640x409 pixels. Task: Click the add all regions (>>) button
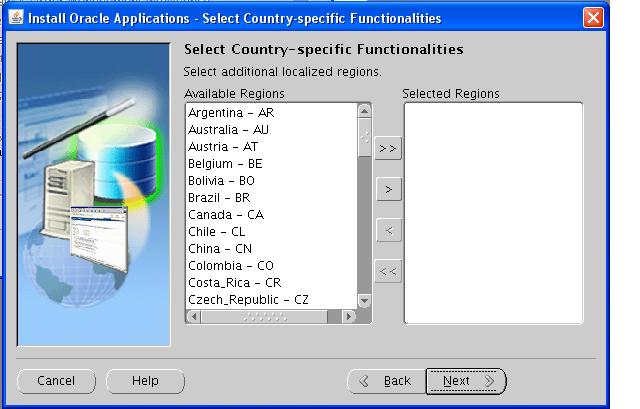click(x=388, y=148)
